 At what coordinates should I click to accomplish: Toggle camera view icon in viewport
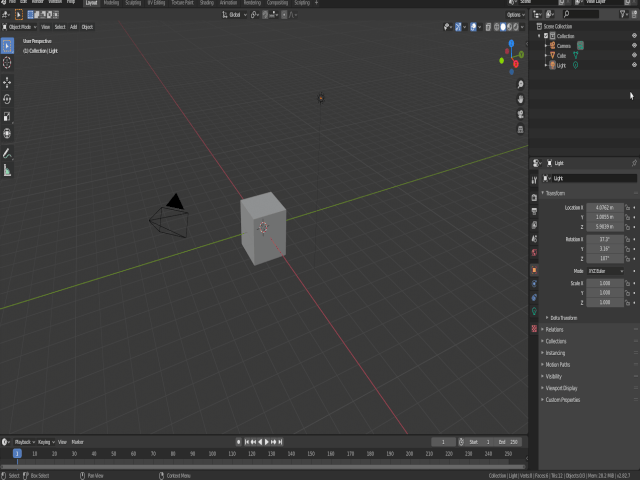click(x=520, y=114)
